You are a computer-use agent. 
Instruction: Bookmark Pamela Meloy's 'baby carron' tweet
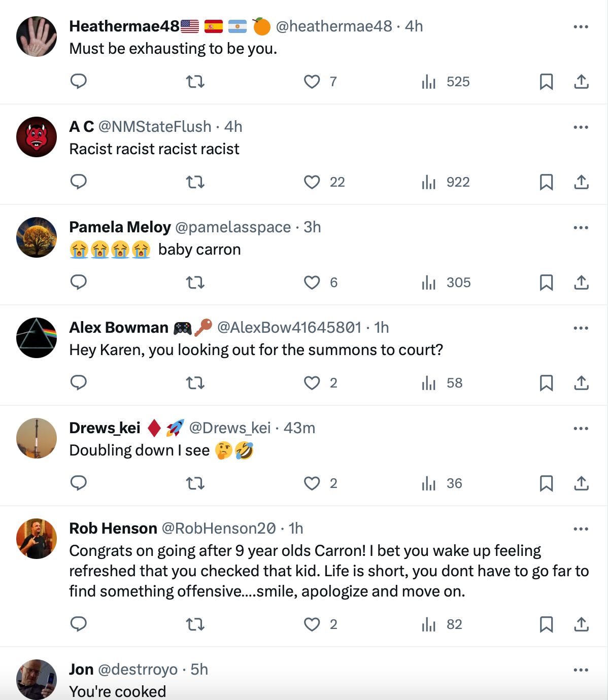[546, 283]
